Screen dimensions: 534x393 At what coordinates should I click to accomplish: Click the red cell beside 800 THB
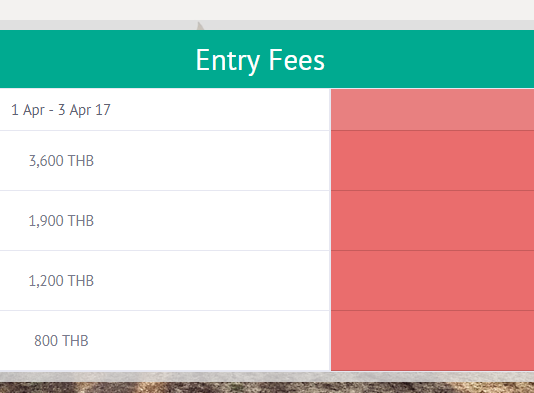pos(433,341)
